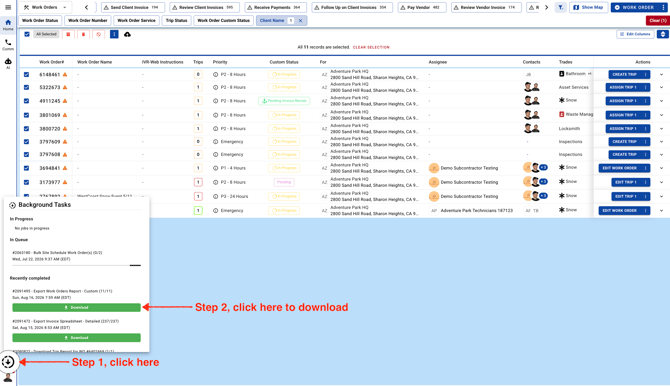670x386 pixels.
Task: Expand row for work order 3173977
Action: coord(661,182)
